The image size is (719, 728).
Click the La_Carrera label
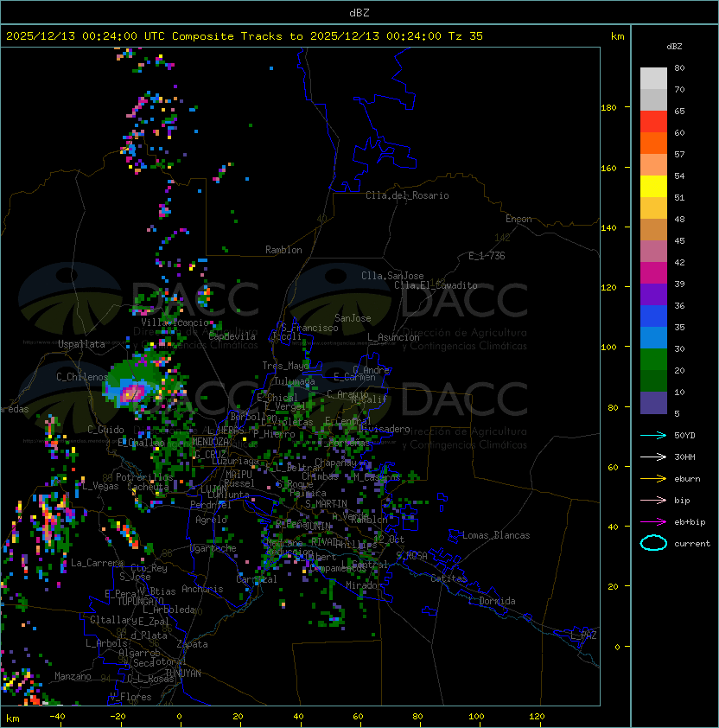(x=97, y=563)
